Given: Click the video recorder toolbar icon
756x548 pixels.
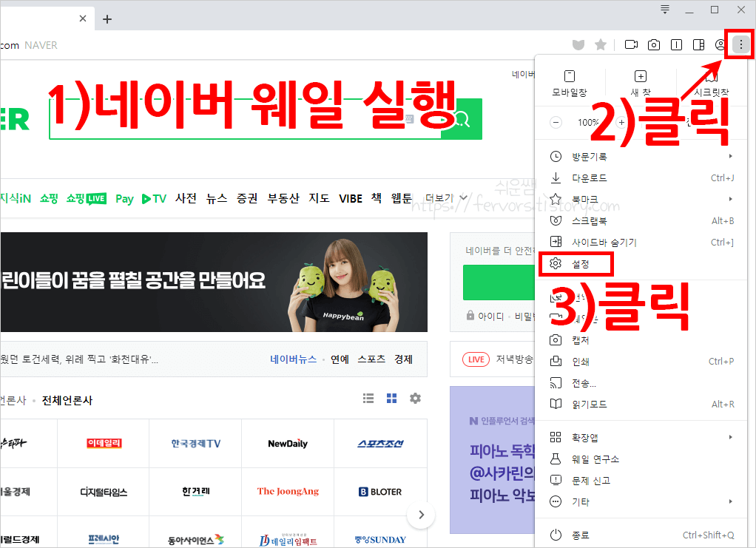Looking at the screenshot, I should coord(631,45).
